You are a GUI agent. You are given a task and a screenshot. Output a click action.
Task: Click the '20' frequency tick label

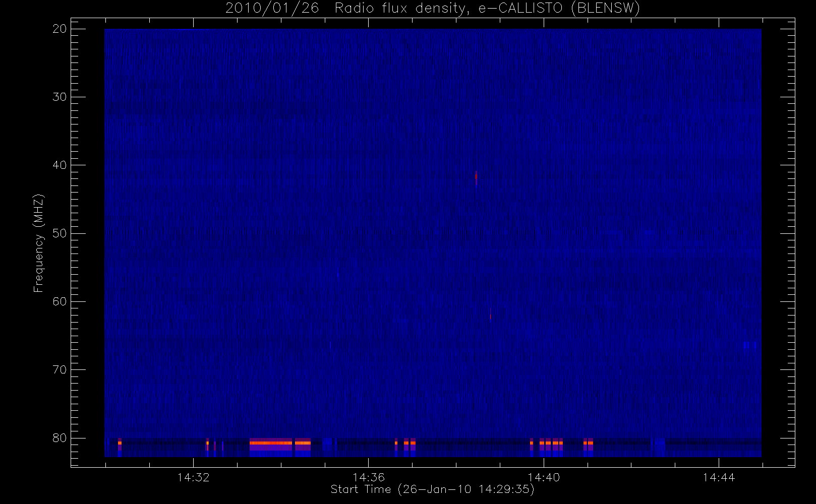pyautogui.click(x=60, y=29)
